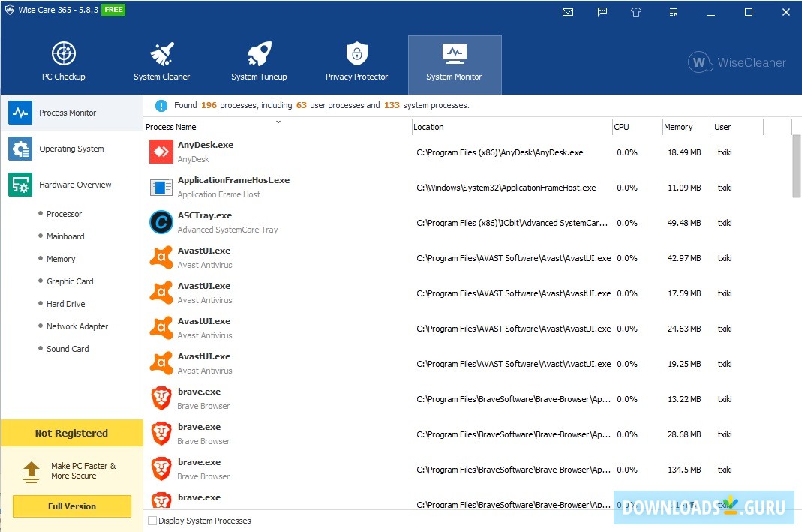This screenshot has height=532, width=802.
Task: Open the PC Checkup tab
Action: coord(64,62)
